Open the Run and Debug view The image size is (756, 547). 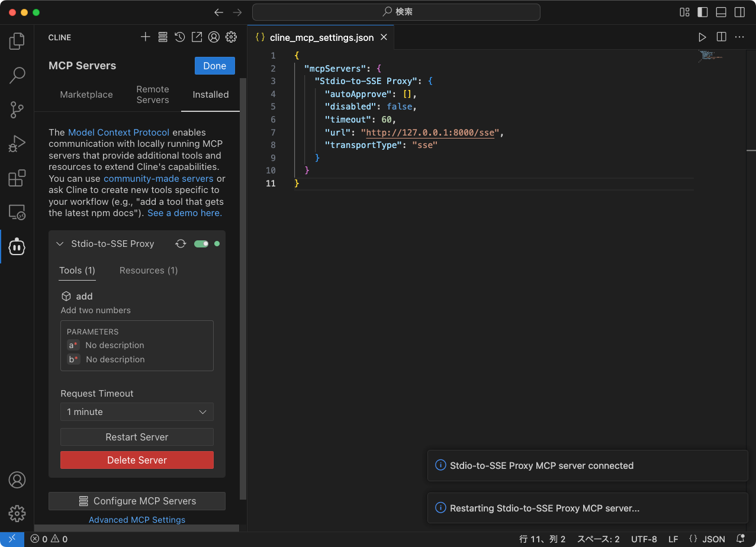click(17, 143)
